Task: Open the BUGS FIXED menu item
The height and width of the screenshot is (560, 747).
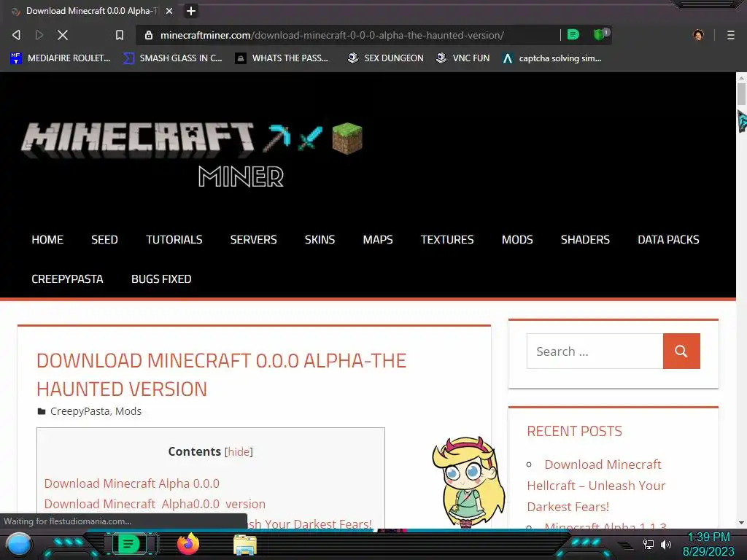Action: pos(161,279)
